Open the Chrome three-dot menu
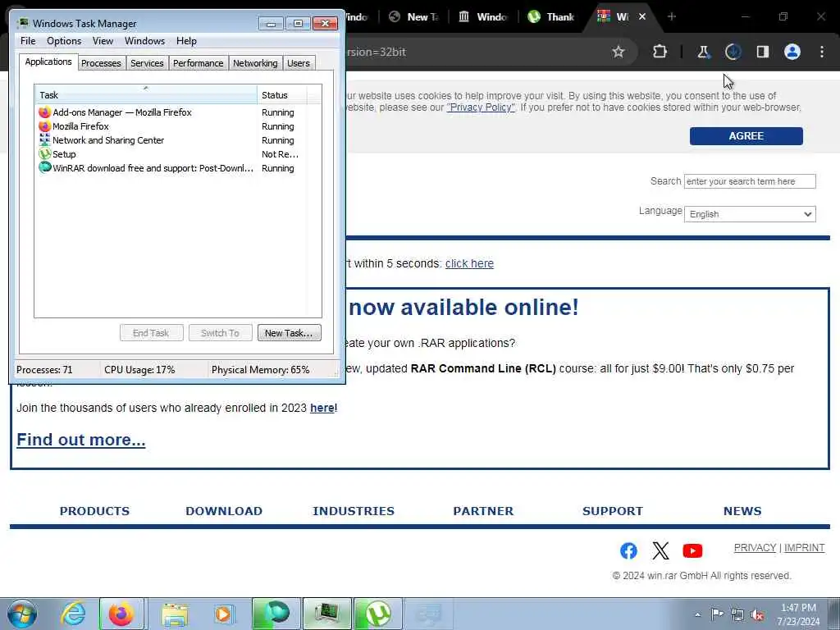840x630 pixels. 822,52
